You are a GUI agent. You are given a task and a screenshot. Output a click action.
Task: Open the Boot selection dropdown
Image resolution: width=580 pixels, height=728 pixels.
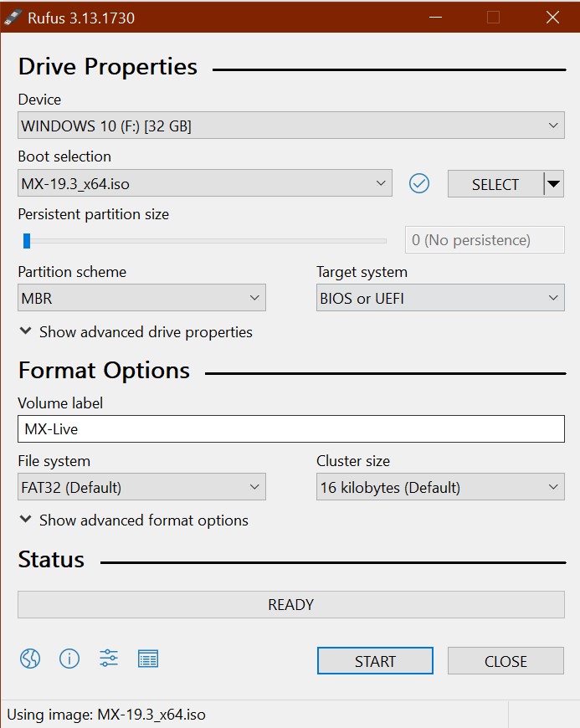pyautogui.click(x=205, y=183)
